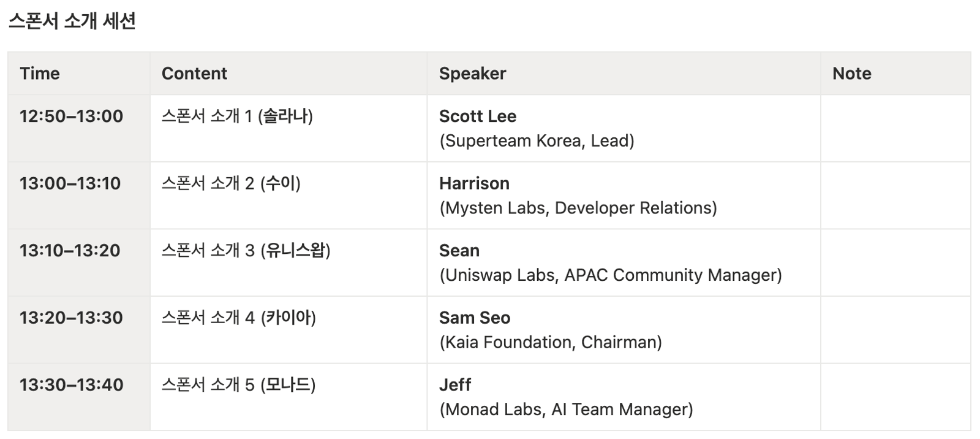Click the Note column header
Image resolution: width=980 pixels, height=439 pixels.
(x=895, y=74)
